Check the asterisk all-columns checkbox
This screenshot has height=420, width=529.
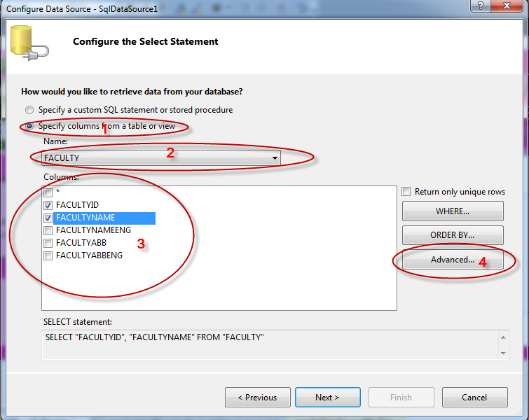48,192
